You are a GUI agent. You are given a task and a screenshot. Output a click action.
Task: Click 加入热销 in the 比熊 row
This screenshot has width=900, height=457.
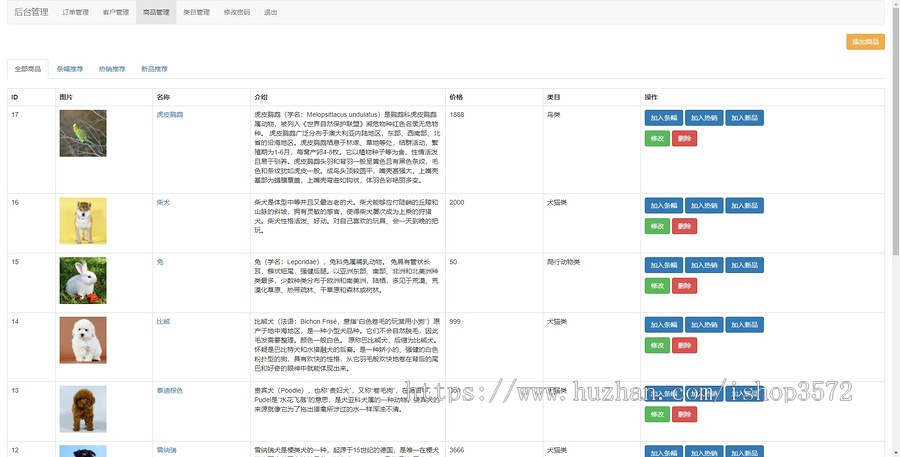coord(704,325)
